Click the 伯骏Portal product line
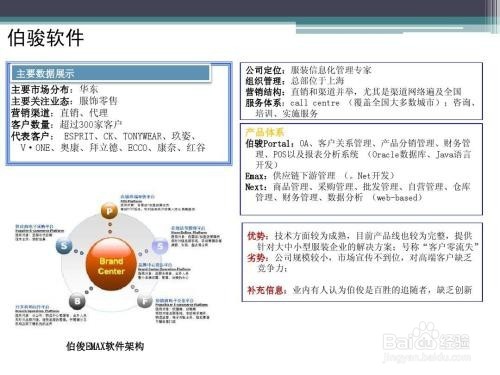Viewport: 500px width, 375px height. pyautogui.click(x=358, y=144)
